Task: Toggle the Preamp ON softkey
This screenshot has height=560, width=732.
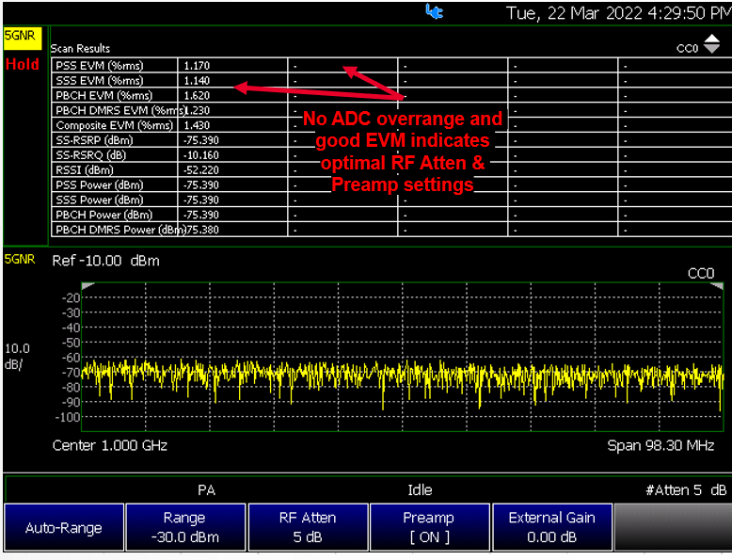Action: (x=429, y=527)
